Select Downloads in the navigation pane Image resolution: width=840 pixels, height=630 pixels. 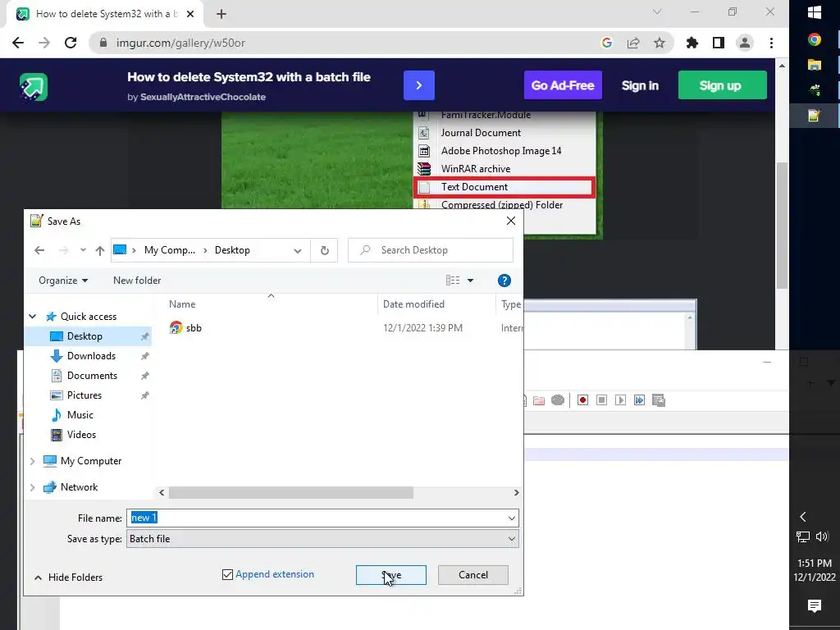click(91, 356)
